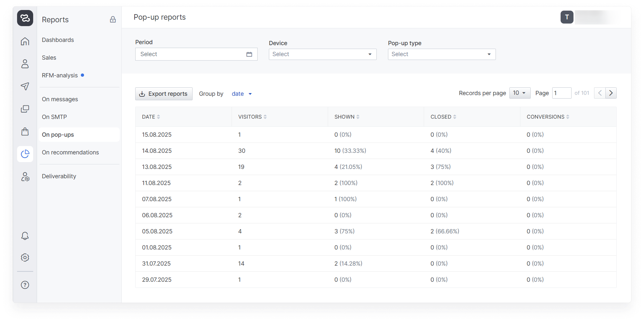This screenshot has width=644, height=322.
Task: Click the notifications bell icon
Action: tap(25, 236)
